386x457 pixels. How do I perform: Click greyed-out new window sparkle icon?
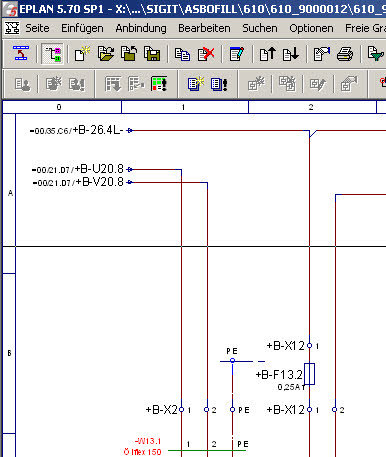[x=256, y=84]
